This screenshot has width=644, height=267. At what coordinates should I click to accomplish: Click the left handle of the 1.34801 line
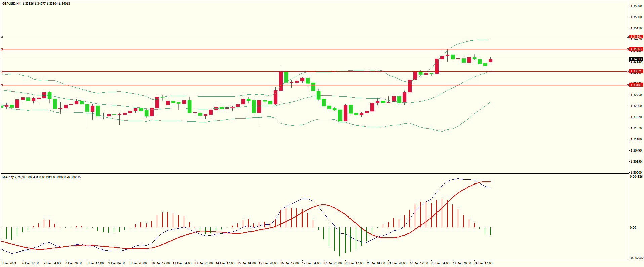click(2, 37)
